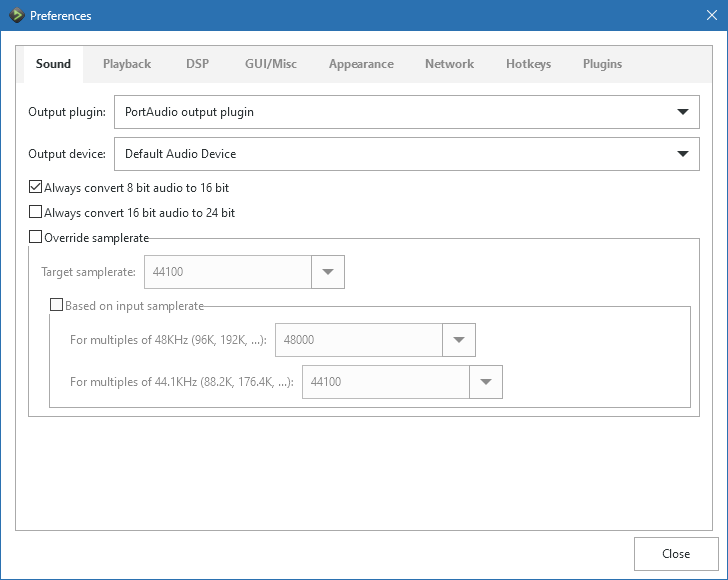Enable Override samplerate checkbox

point(35,237)
